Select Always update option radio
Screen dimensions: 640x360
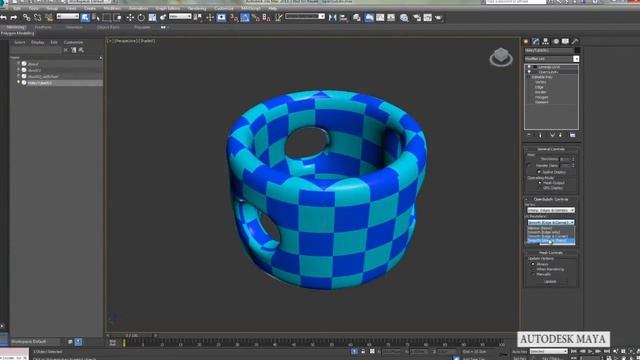533,264
